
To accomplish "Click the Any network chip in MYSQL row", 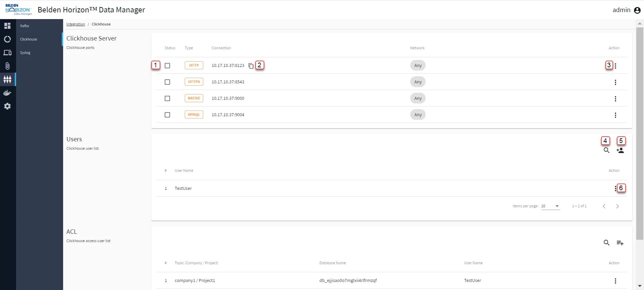I will 418,115.
